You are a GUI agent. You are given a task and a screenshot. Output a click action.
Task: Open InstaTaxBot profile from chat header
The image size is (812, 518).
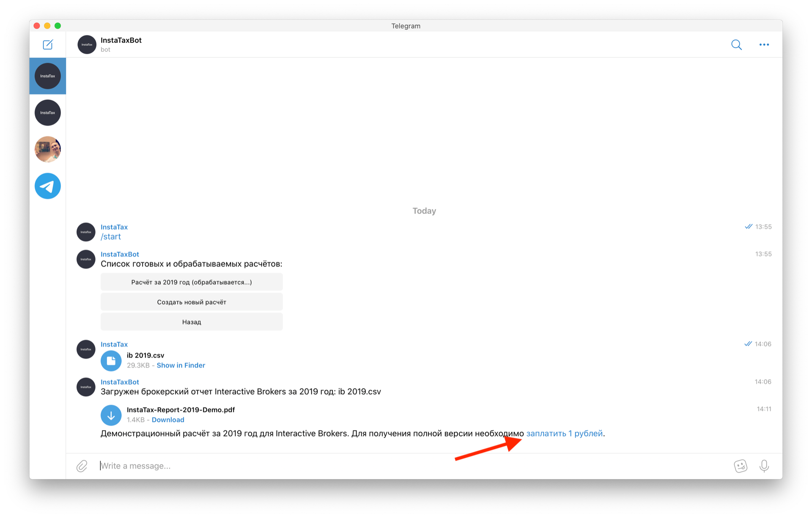click(121, 41)
